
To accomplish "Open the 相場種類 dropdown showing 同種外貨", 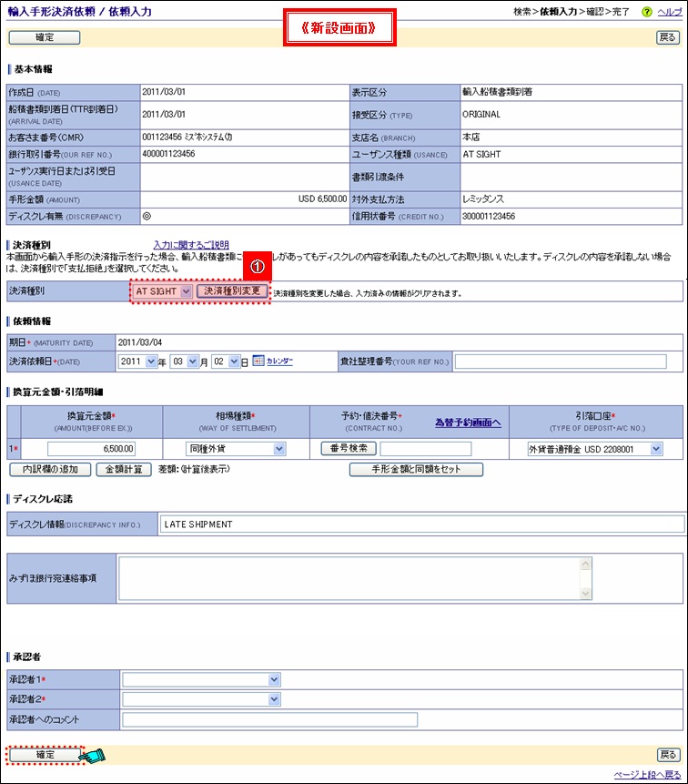I will pos(236,449).
